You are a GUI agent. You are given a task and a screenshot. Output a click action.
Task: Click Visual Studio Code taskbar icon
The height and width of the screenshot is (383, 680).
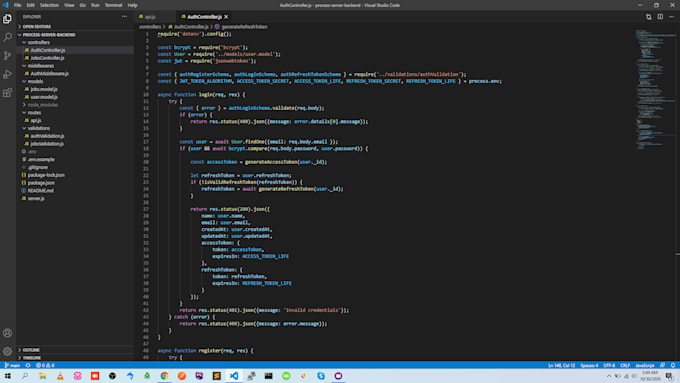coord(234,376)
